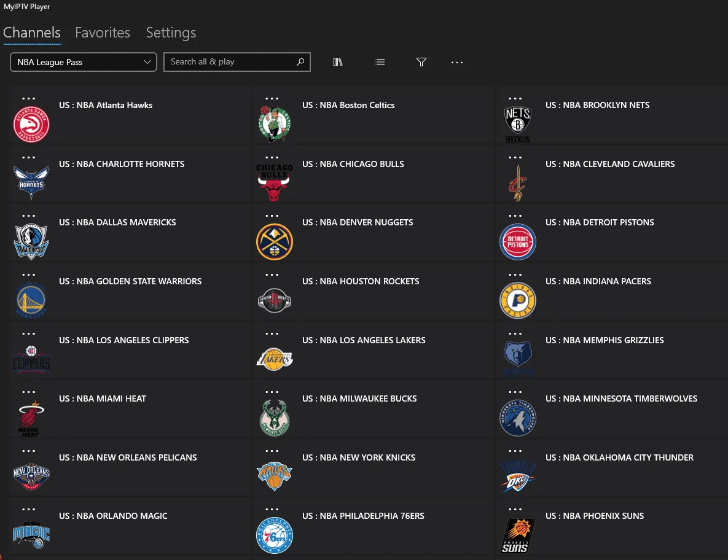Click the Golden State Warriors logo

coord(31,301)
